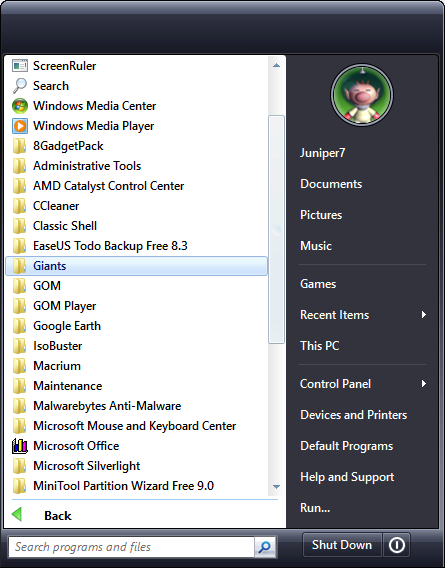Select the Google Earth text label
The height and width of the screenshot is (568, 445).
pyautogui.click(x=67, y=326)
